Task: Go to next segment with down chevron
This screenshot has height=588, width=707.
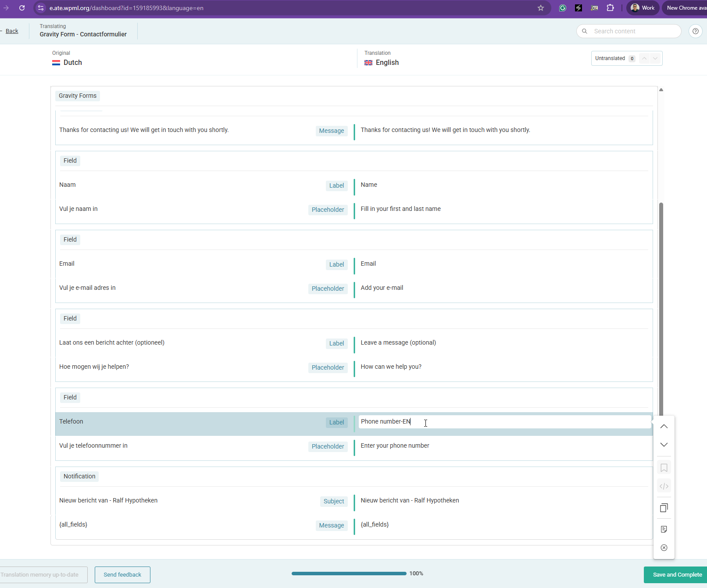Action: tap(664, 445)
